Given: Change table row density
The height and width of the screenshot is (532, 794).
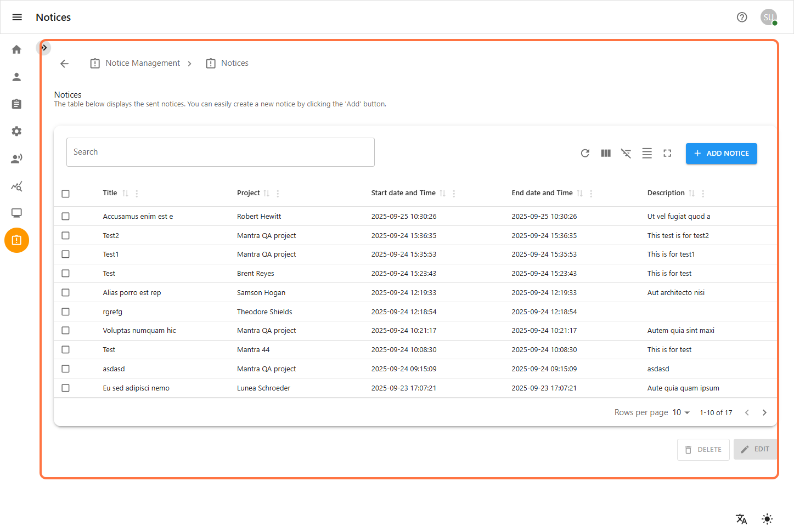Looking at the screenshot, I should coord(647,153).
